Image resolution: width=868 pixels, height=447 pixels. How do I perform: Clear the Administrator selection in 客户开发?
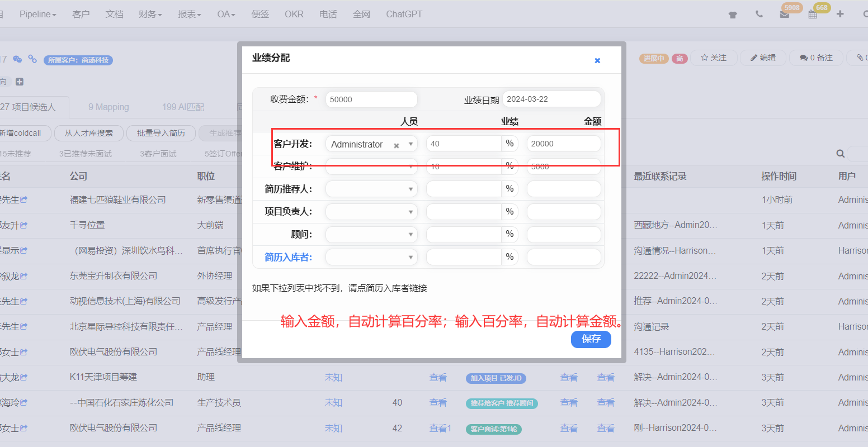[397, 145]
